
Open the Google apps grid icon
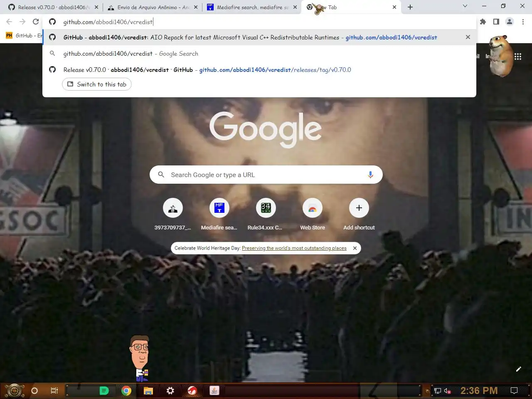518,57
